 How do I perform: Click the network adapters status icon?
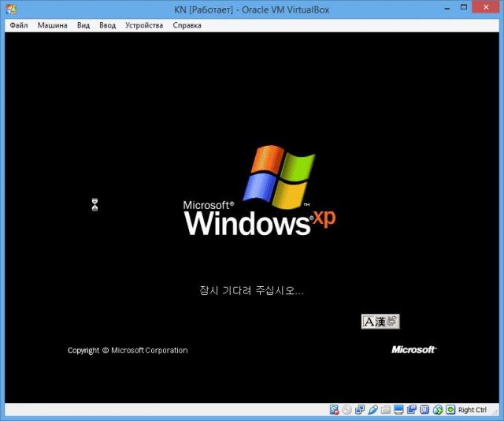[x=360, y=409]
